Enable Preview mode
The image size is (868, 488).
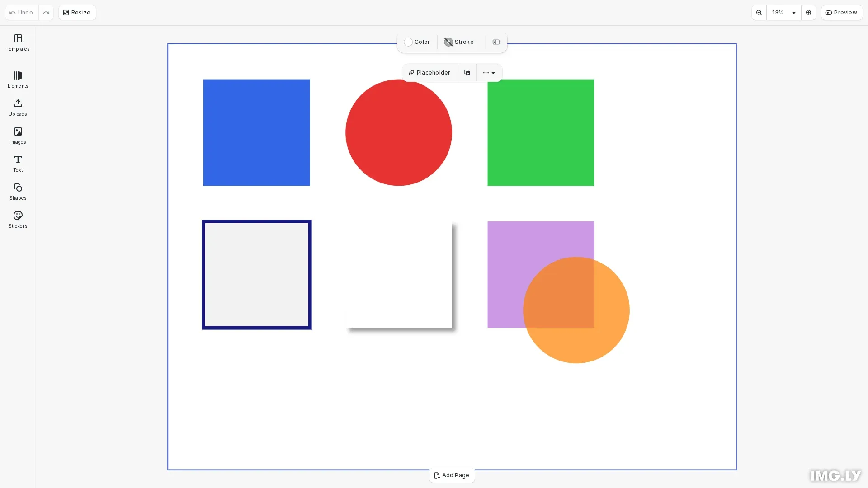(842, 12)
